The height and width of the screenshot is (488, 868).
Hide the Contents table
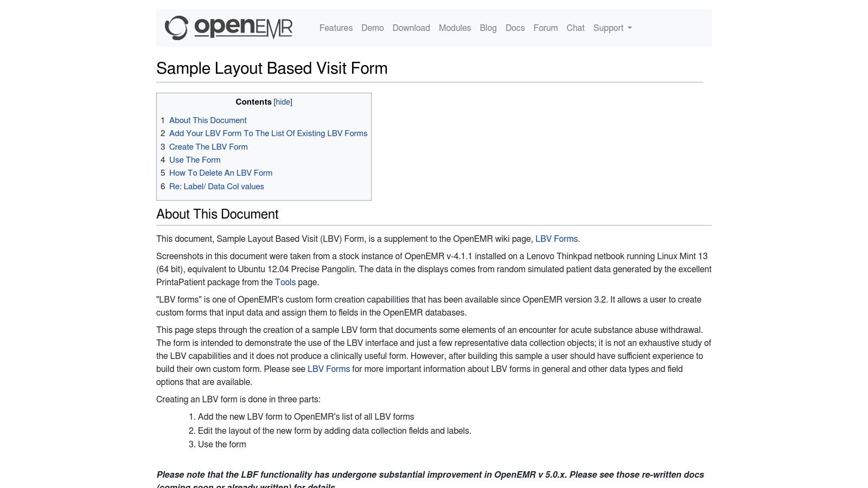[x=283, y=102]
